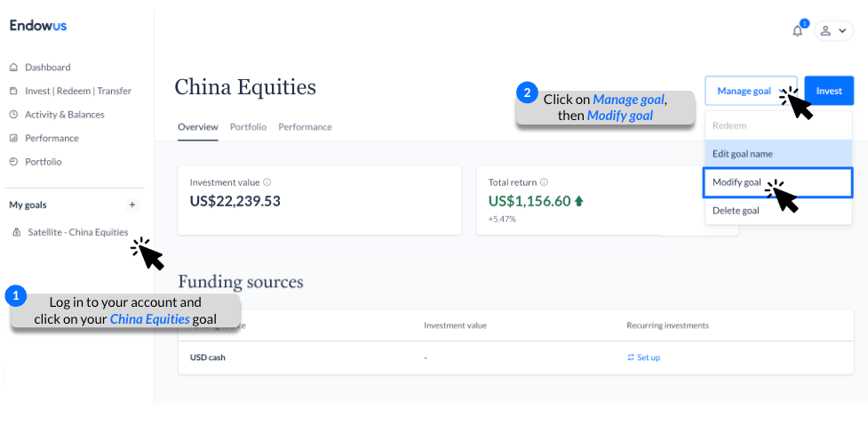Open Performance in the sidebar
The width and height of the screenshot is (868, 434).
(52, 139)
